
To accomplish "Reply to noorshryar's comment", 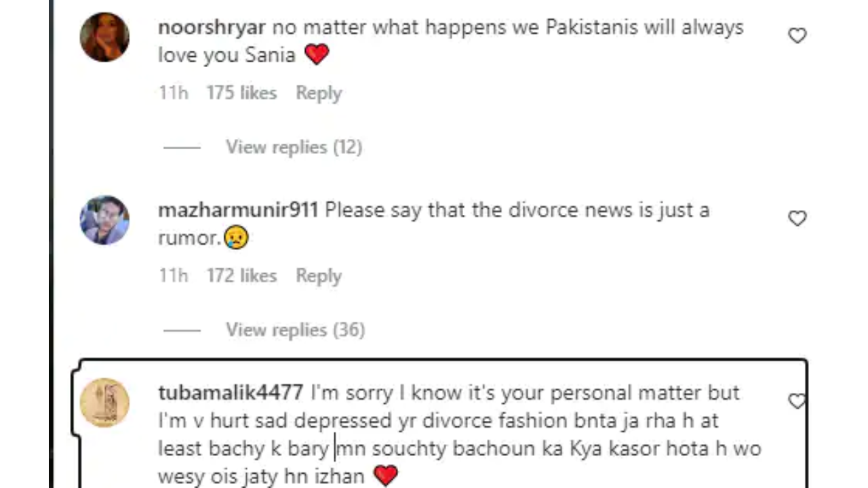I will [x=319, y=93].
